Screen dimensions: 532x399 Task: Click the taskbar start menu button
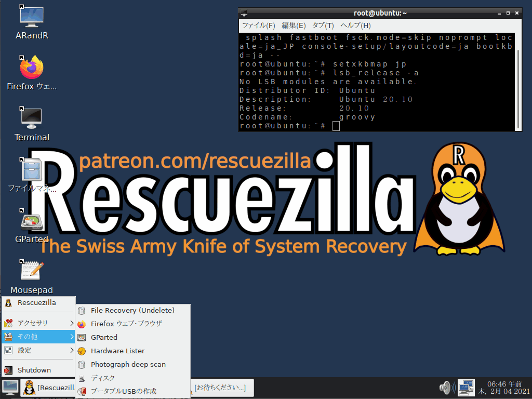point(10,388)
